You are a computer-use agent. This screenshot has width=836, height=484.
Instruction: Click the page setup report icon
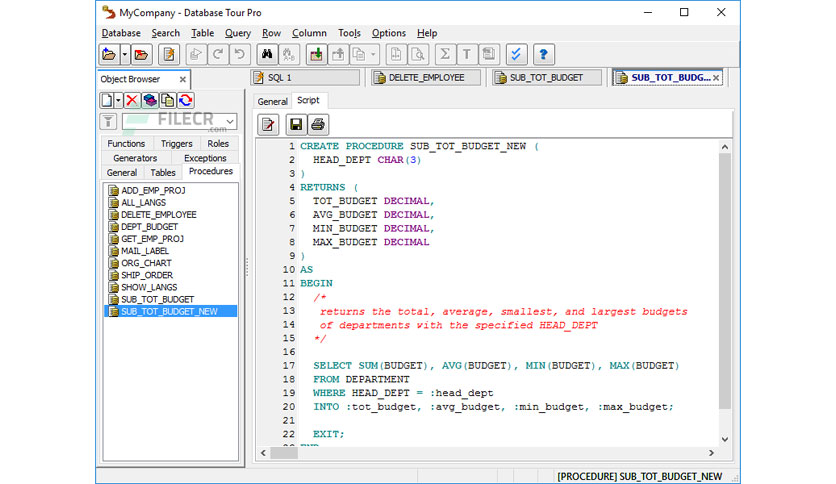click(396, 54)
